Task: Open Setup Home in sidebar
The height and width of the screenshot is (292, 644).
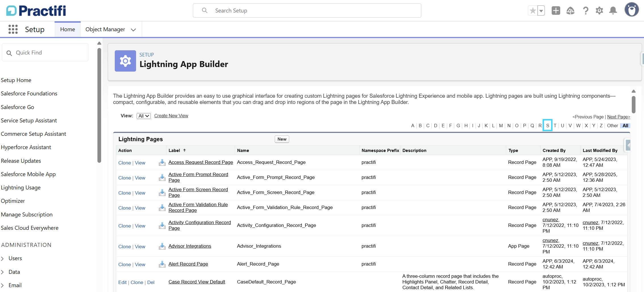Action: (16, 80)
